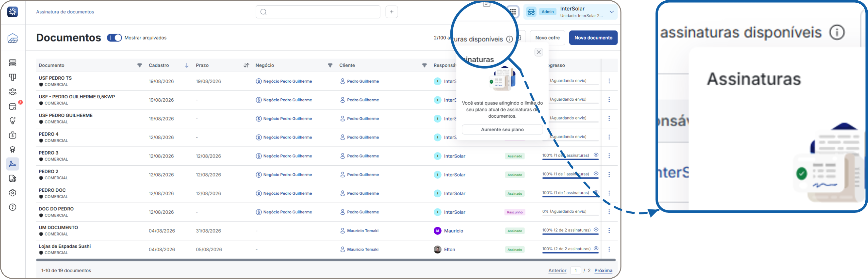Click the eye icon on PEDRO 3 row

pyautogui.click(x=596, y=155)
